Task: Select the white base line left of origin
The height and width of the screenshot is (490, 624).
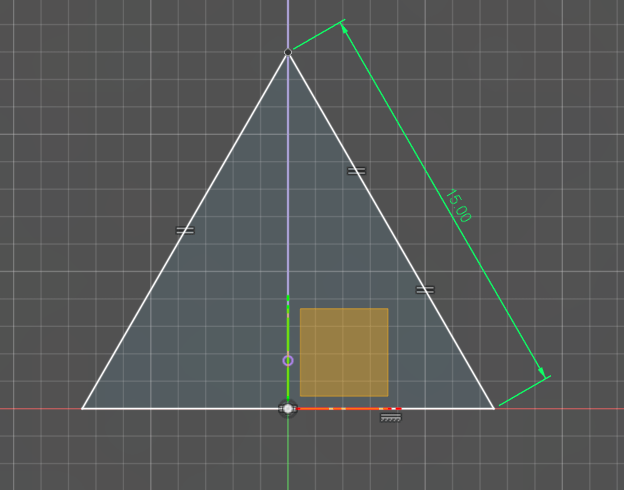Action: 180,408
